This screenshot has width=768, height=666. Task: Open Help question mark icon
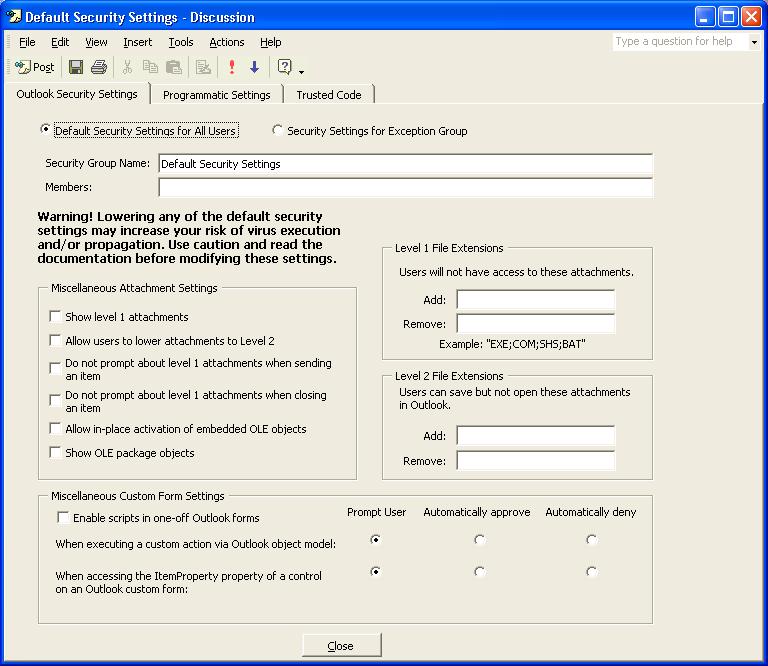(285, 67)
